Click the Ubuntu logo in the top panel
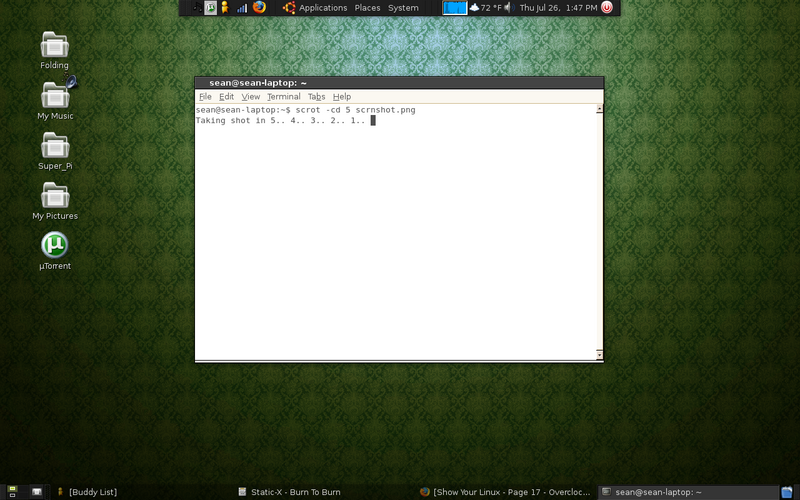The image size is (800, 500). click(x=289, y=8)
